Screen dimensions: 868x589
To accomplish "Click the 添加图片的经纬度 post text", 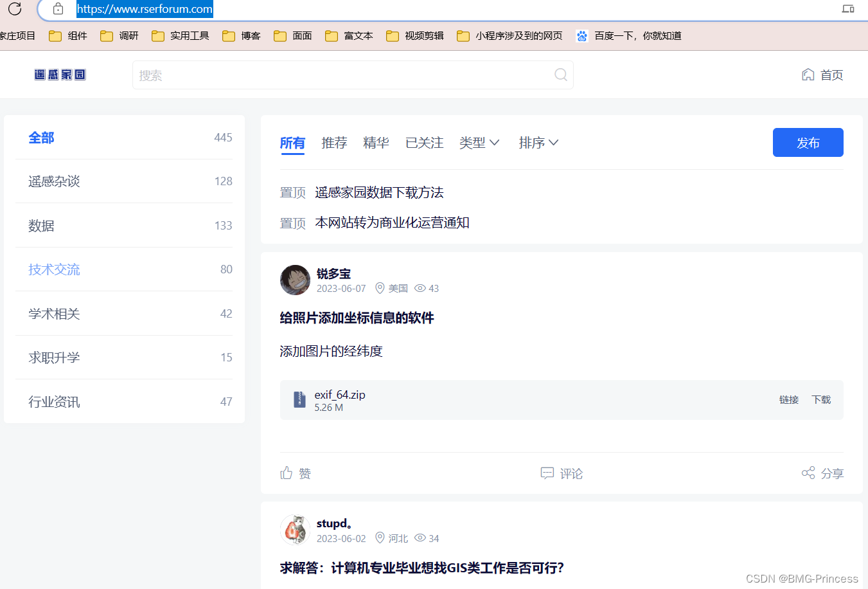I will 331,351.
